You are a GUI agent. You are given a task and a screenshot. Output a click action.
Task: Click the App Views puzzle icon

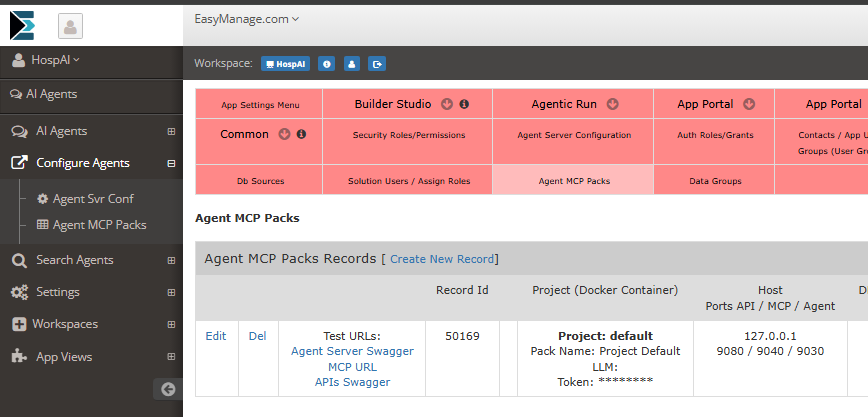tap(19, 357)
